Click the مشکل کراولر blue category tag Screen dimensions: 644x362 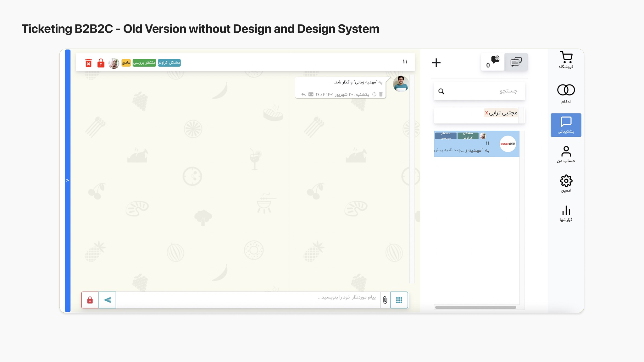click(169, 63)
